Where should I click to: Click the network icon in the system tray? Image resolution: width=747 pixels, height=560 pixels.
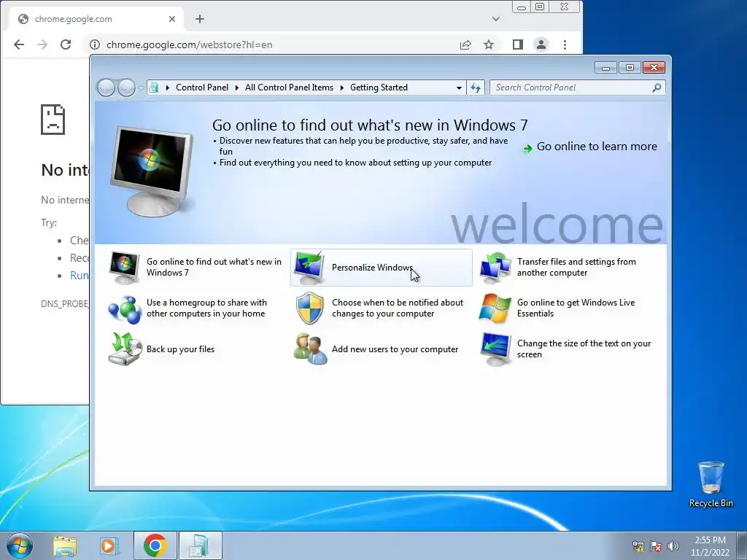pyautogui.click(x=638, y=546)
